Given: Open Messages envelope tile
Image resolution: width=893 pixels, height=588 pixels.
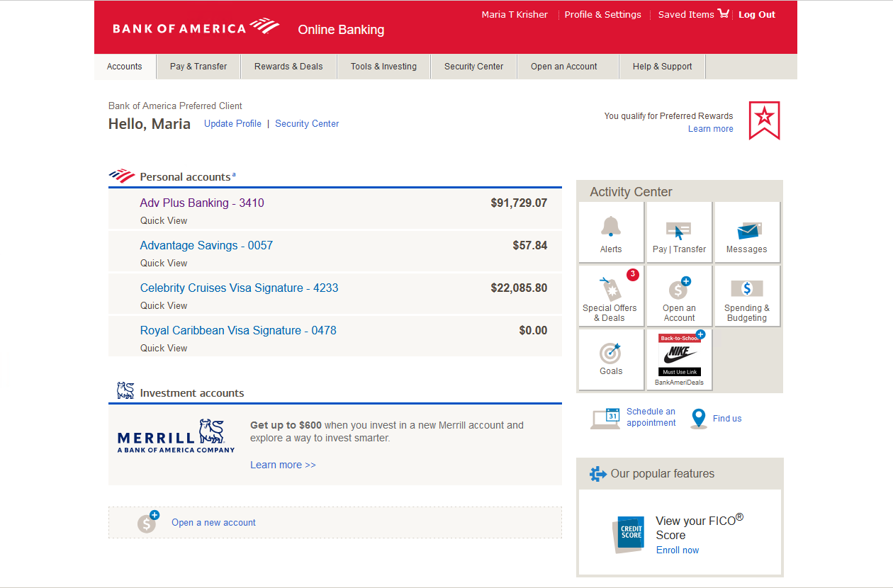Looking at the screenshot, I should point(747,232).
